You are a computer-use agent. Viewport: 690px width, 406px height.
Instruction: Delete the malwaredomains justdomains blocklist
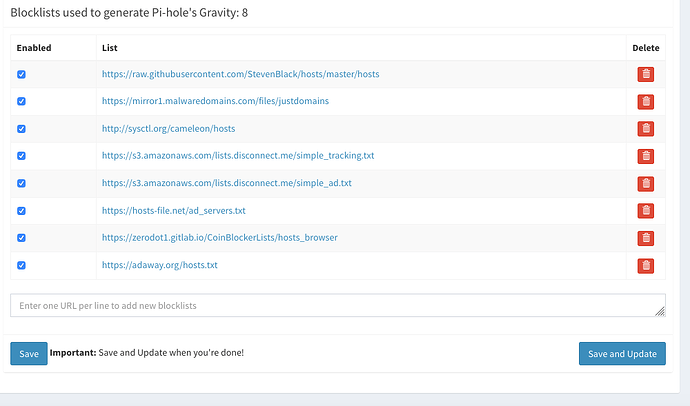[645, 101]
